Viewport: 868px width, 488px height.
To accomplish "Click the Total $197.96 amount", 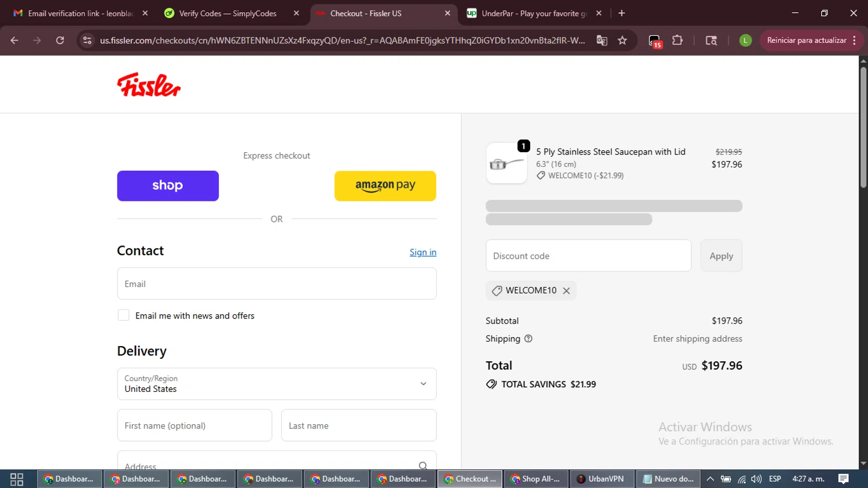I will click(x=722, y=366).
